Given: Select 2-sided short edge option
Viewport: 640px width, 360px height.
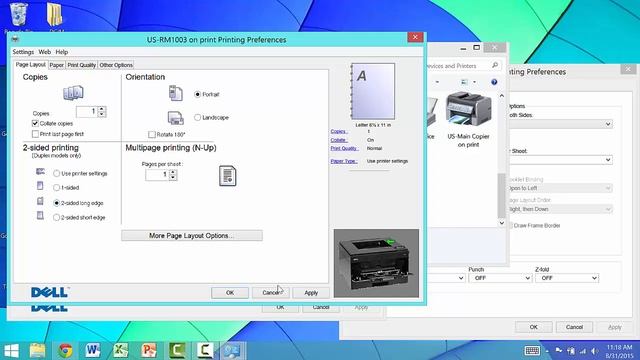Looking at the screenshot, I should coord(57,218).
